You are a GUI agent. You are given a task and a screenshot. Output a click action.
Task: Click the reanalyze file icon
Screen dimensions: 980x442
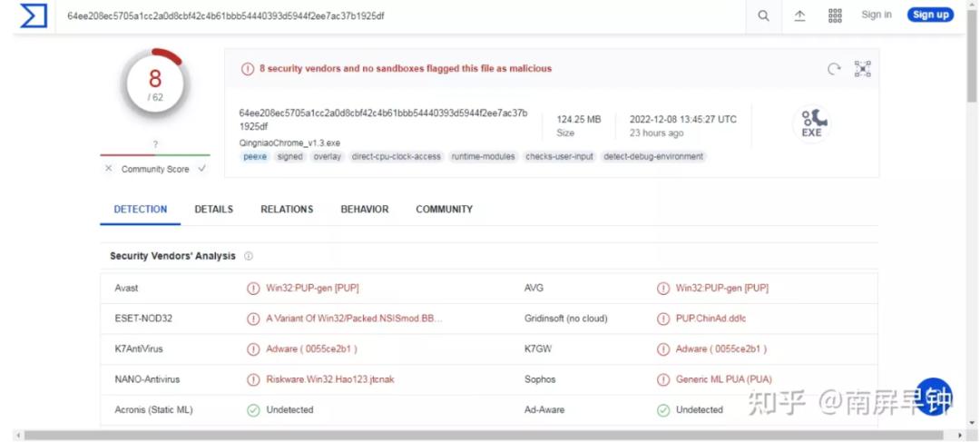pyautogui.click(x=834, y=69)
